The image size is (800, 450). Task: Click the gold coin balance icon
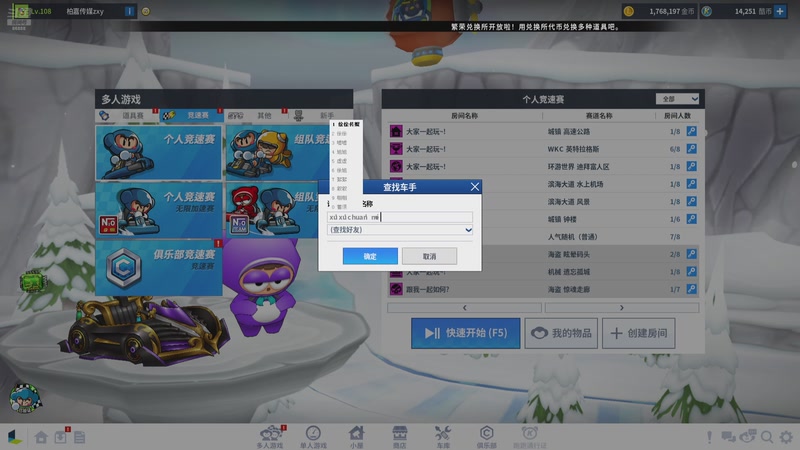click(x=629, y=11)
